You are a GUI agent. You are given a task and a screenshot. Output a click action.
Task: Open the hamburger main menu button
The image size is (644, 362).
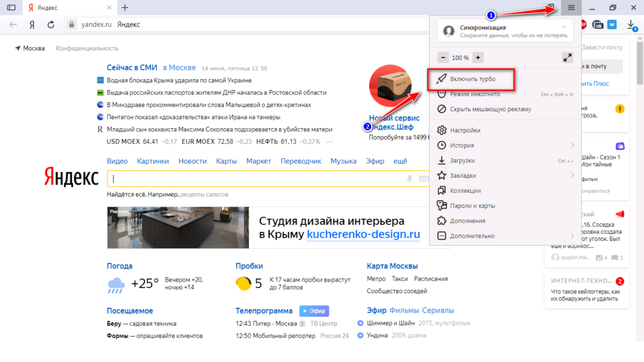(571, 8)
